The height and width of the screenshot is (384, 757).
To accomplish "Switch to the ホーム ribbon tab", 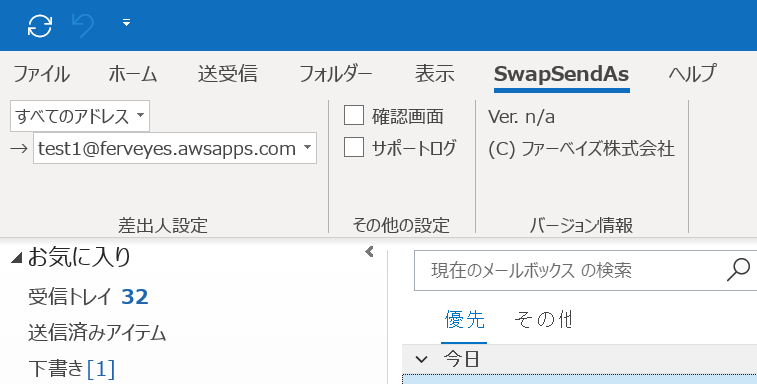I will (x=133, y=74).
